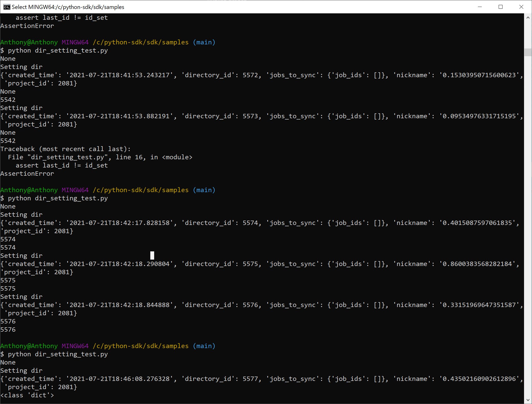Click the File "dir_setting_test.py", line 16 text
Screen dimensions: 532x404
[x=100, y=157]
